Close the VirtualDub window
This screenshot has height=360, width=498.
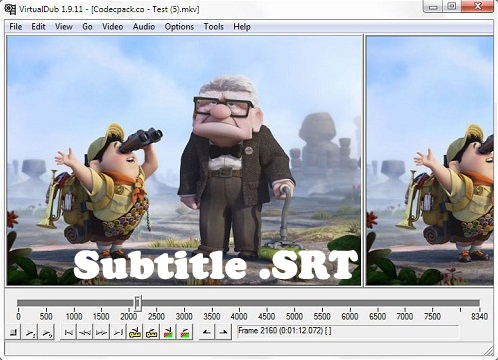pos(478,7)
